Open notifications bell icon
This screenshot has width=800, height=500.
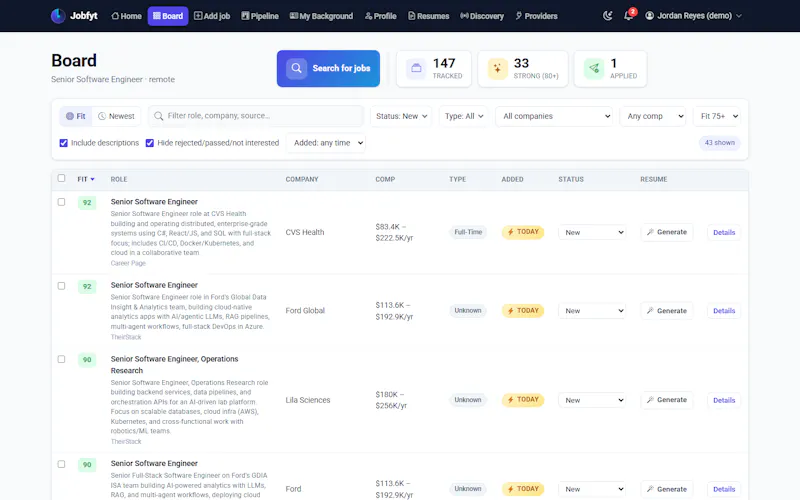[629, 16]
